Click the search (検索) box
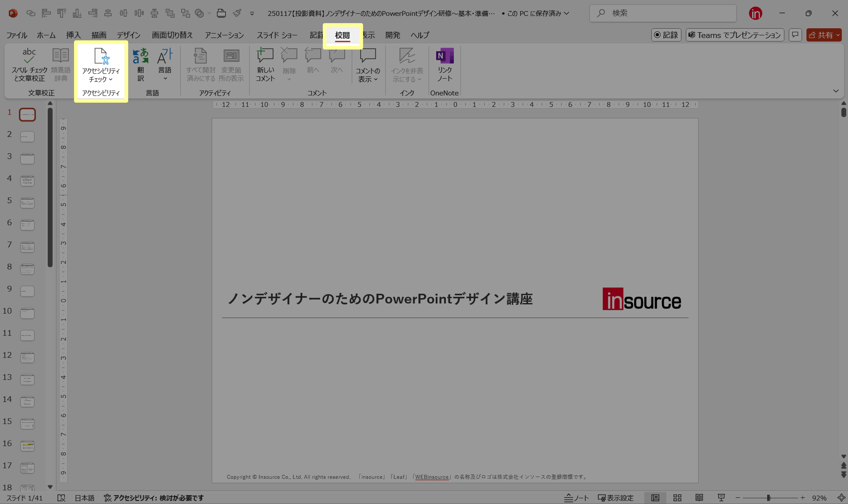848x504 pixels. tap(663, 13)
